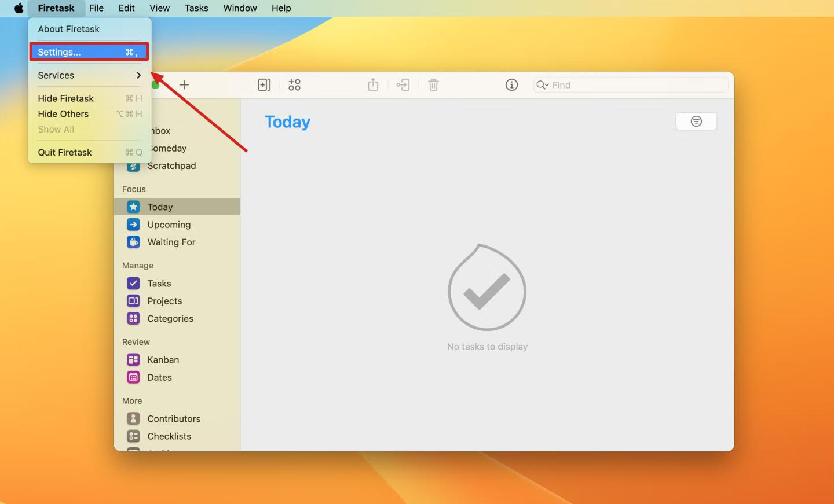Viewport: 834px width, 504px height.
Task: Select Waiting For in the sidebar
Action: point(171,242)
